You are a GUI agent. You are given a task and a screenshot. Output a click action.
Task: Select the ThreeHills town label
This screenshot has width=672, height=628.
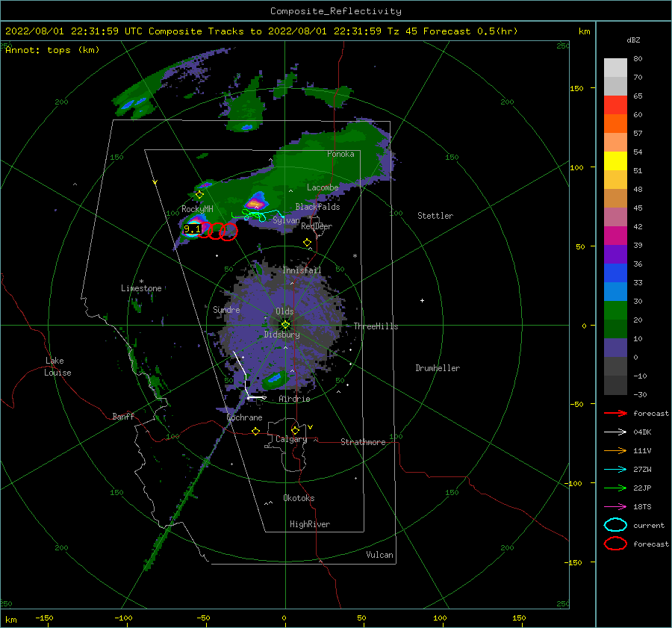376,326
